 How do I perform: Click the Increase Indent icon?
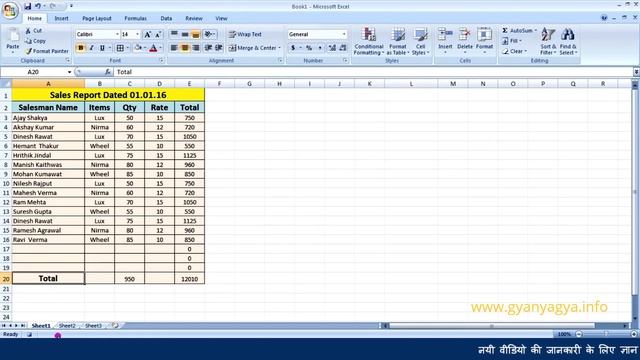pos(219,48)
